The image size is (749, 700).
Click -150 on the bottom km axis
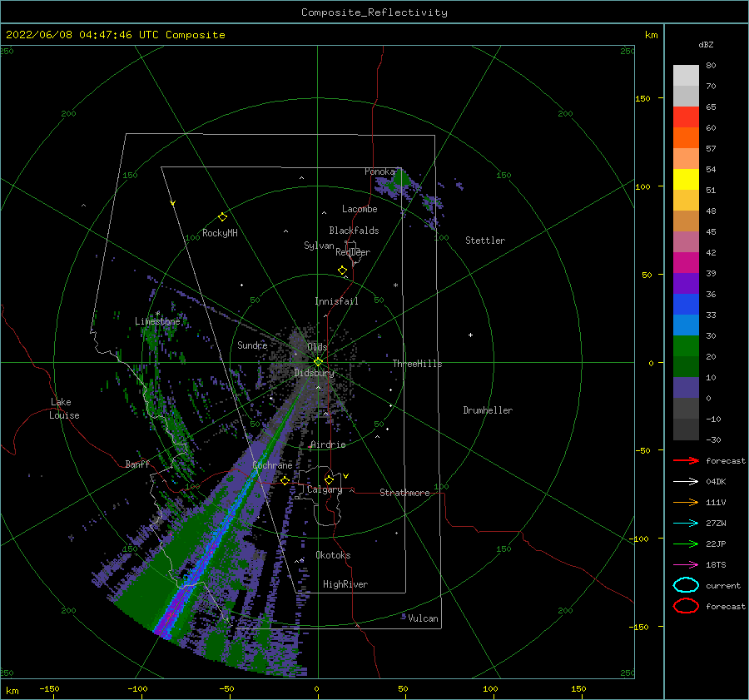click(49, 688)
